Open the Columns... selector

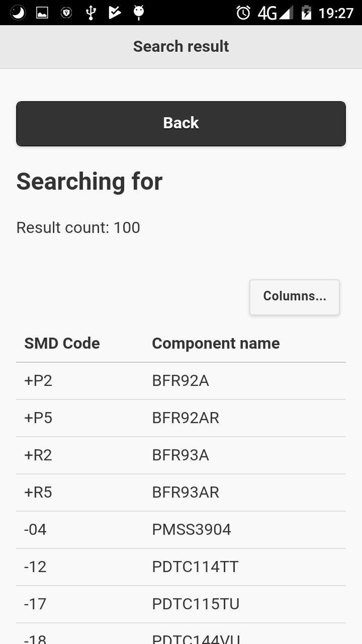[295, 297]
